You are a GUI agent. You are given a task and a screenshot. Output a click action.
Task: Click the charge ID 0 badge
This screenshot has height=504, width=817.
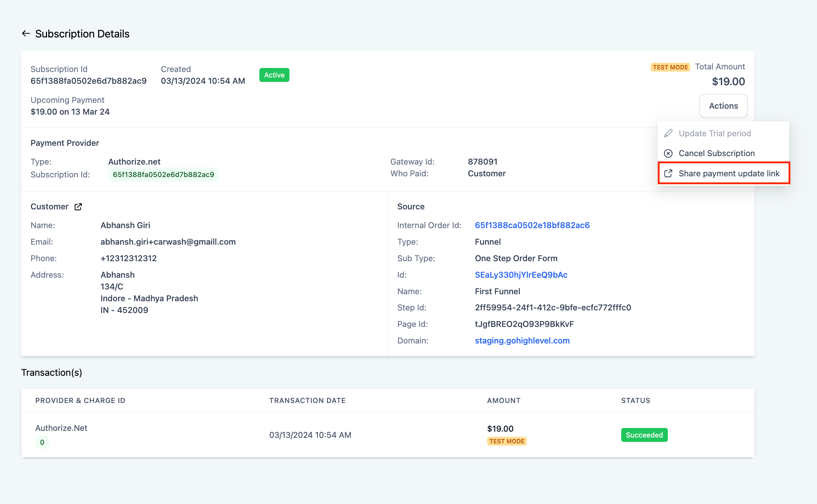[x=42, y=442]
